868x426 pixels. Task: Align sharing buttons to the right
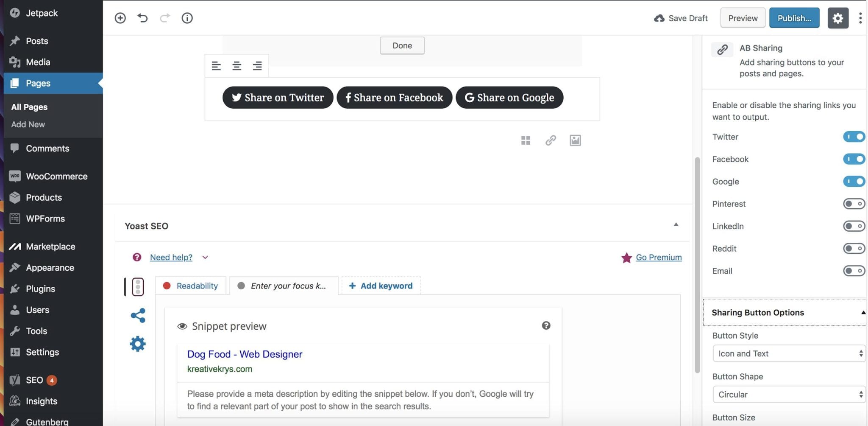point(257,66)
